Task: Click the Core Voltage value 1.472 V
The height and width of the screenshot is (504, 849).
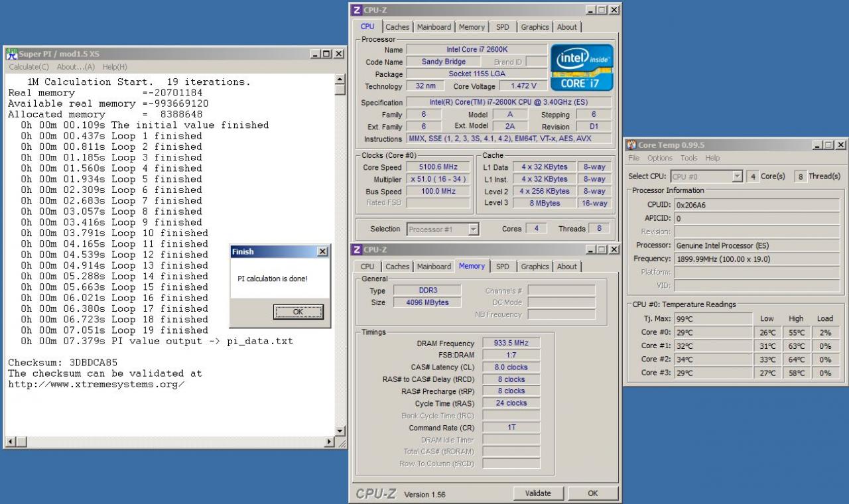Action: point(523,86)
